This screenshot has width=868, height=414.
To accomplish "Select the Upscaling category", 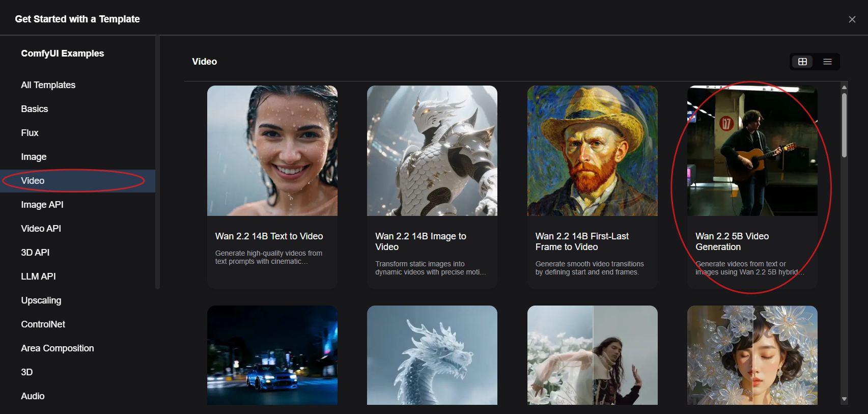I will tap(77, 300).
